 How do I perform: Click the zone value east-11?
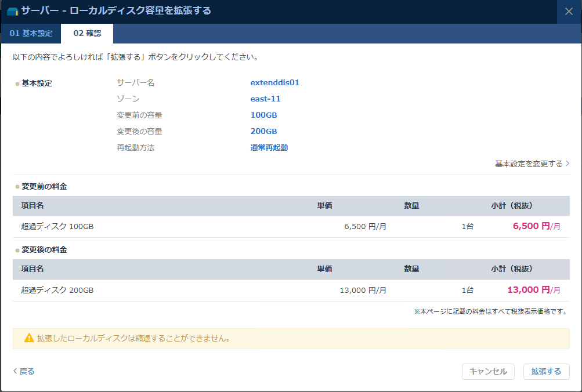coord(265,99)
